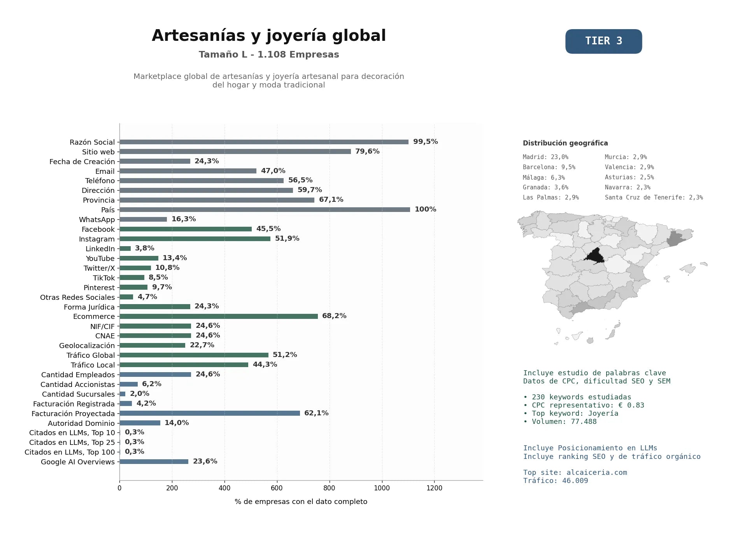Click the 'TikTok' row label
The width and height of the screenshot is (747, 560).
coord(104,278)
